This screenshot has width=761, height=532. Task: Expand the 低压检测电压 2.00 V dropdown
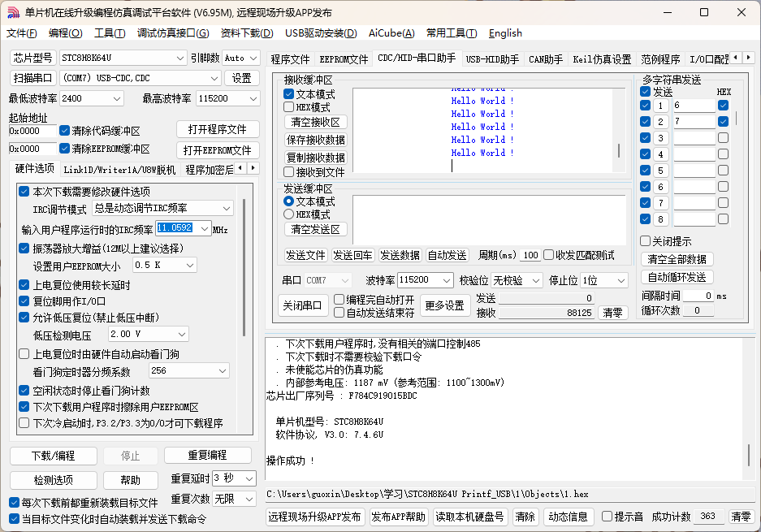(x=182, y=335)
